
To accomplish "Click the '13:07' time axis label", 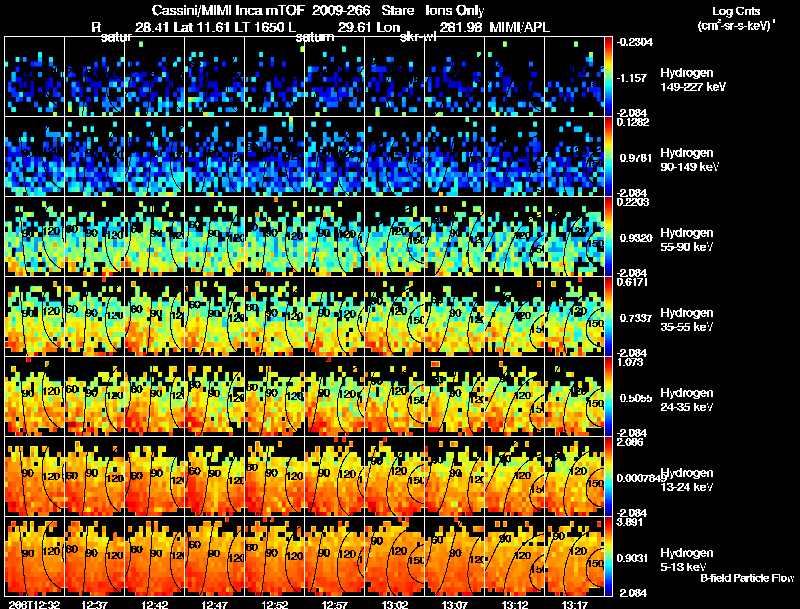I will coord(455,604).
